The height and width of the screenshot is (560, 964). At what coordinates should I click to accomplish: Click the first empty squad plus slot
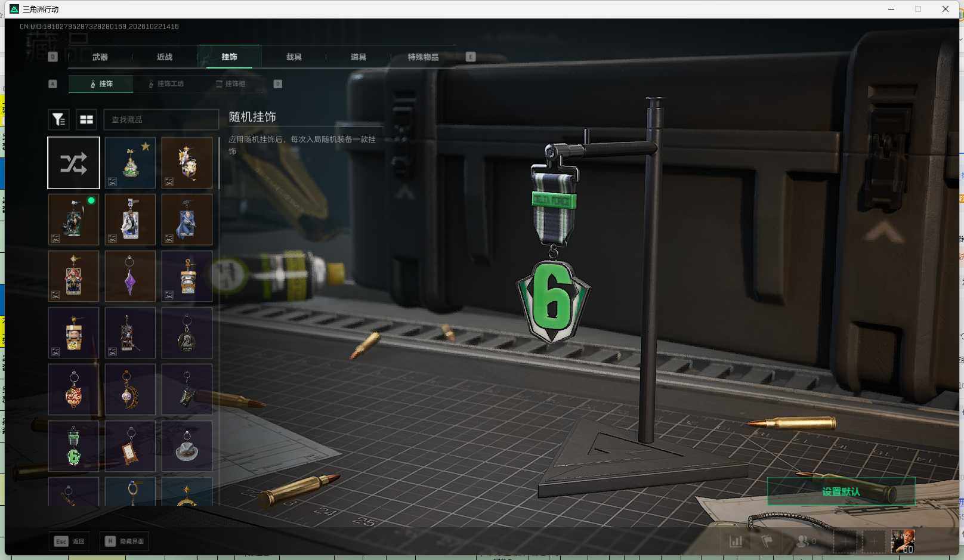coord(845,542)
